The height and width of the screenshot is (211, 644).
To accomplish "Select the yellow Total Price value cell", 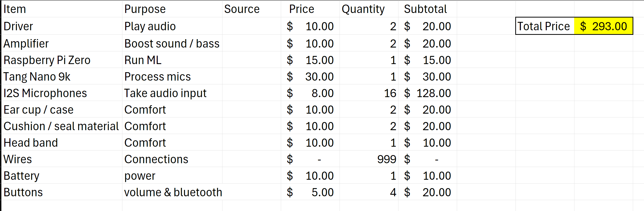I will (x=603, y=26).
